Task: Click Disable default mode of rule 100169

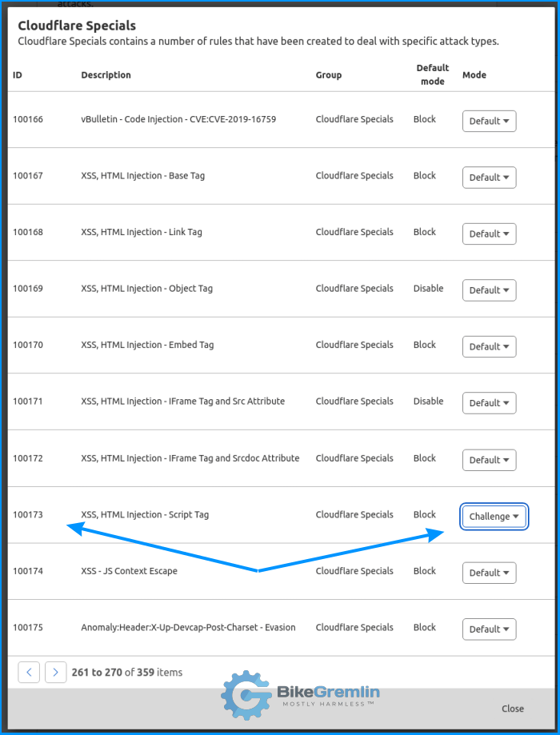Action: (428, 288)
